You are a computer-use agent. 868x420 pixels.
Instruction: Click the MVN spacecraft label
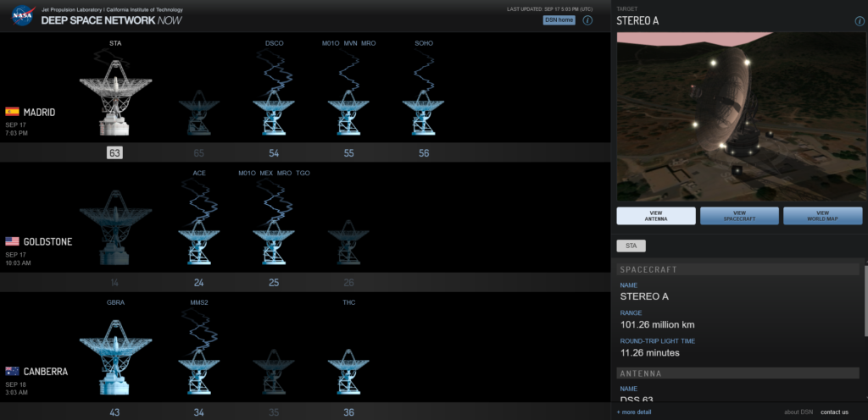tap(350, 43)
